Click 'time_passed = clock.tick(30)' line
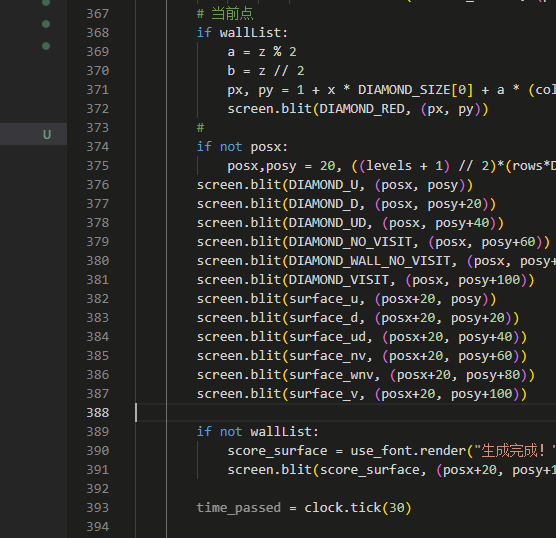Image resolution: width=556 pixels, height=538 pixels. coord(304,508)
